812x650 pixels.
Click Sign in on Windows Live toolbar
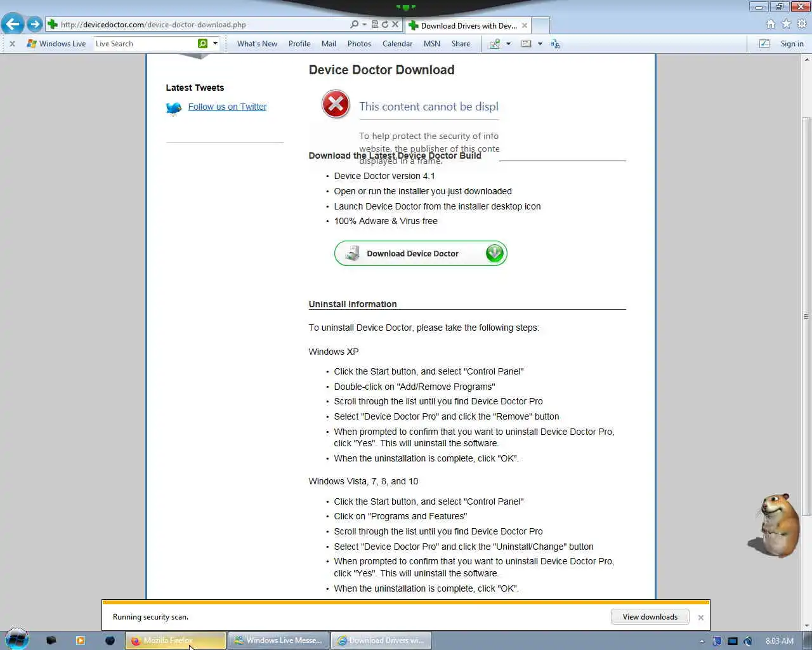(x=792, y=44)
